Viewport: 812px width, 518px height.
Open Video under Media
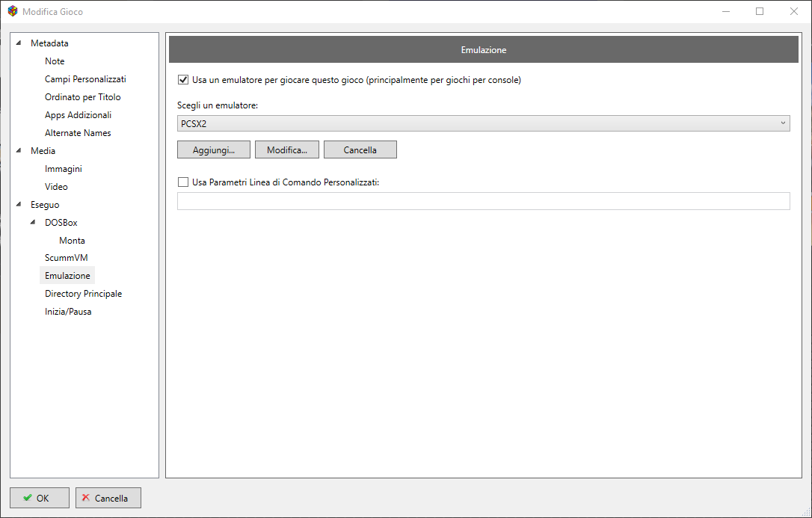pyautogui.click(x=56, y=187)
